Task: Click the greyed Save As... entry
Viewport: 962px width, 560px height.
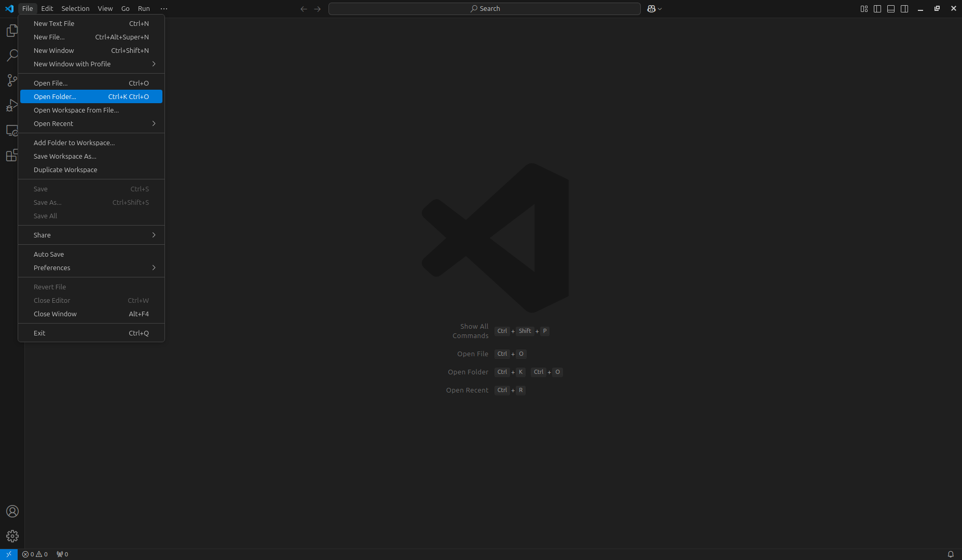Action: [91, 202]
